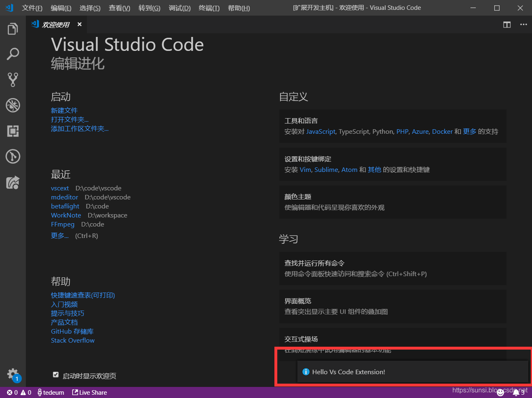Click the 更多... recent link
This screenshot has height=398, width=532.
60,236
